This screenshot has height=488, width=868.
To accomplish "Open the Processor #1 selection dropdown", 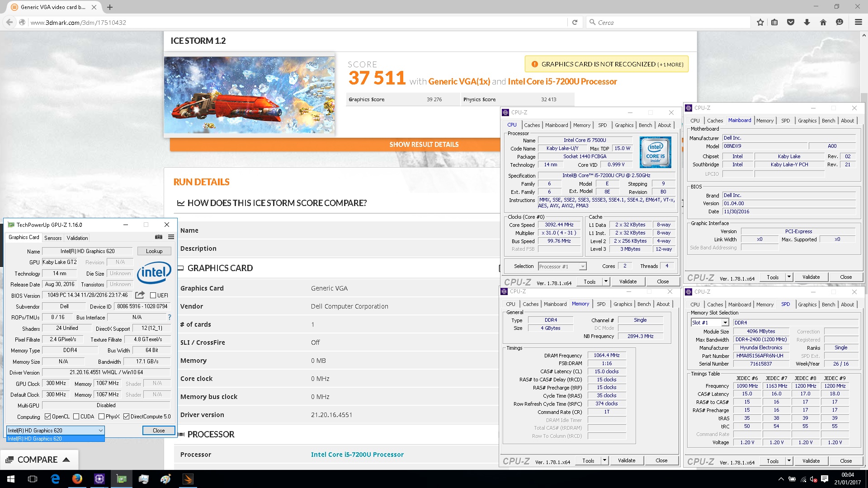I will pyautogui.click(x=562, y=267).
